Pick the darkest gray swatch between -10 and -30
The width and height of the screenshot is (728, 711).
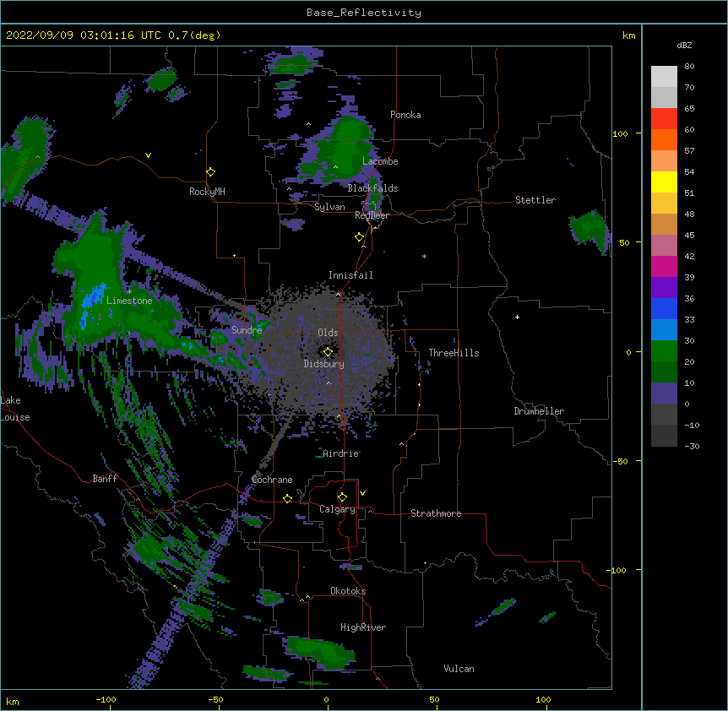[664, 436]
